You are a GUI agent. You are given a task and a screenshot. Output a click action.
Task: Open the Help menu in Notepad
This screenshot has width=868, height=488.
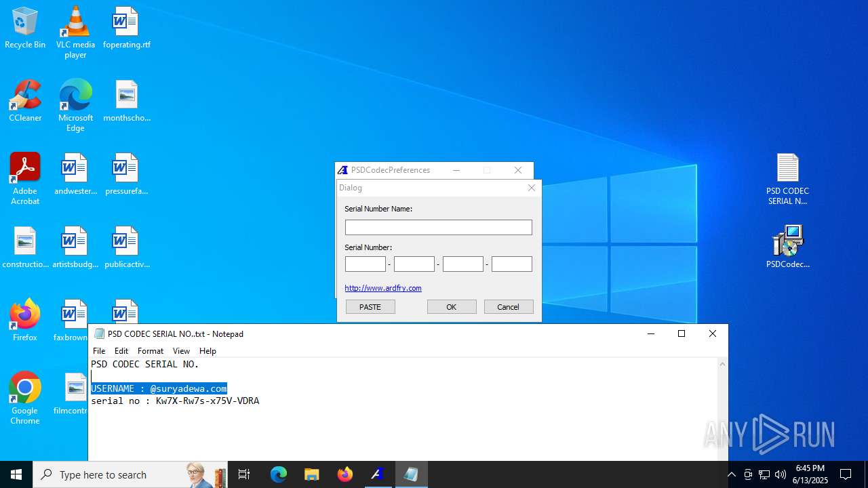click(x=208, y=350)
